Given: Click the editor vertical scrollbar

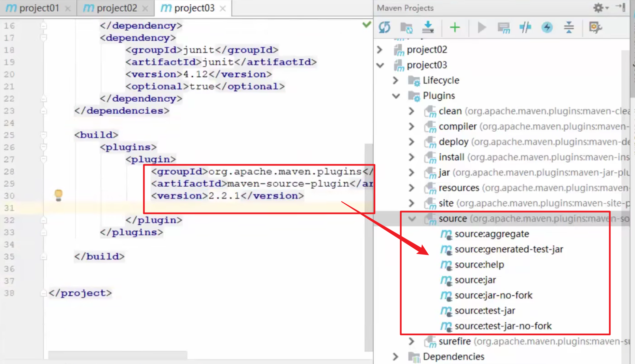Looking at the screenshot, I should (369, 247).
